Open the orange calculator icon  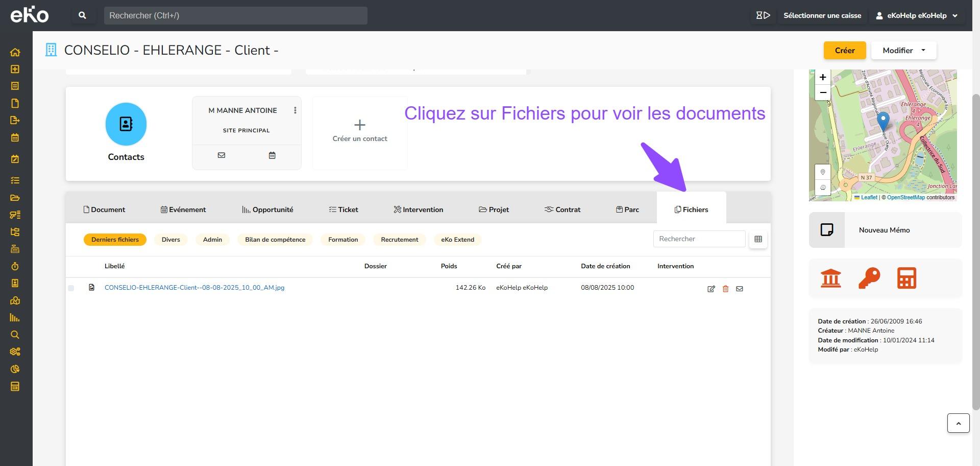pos(906,278)
